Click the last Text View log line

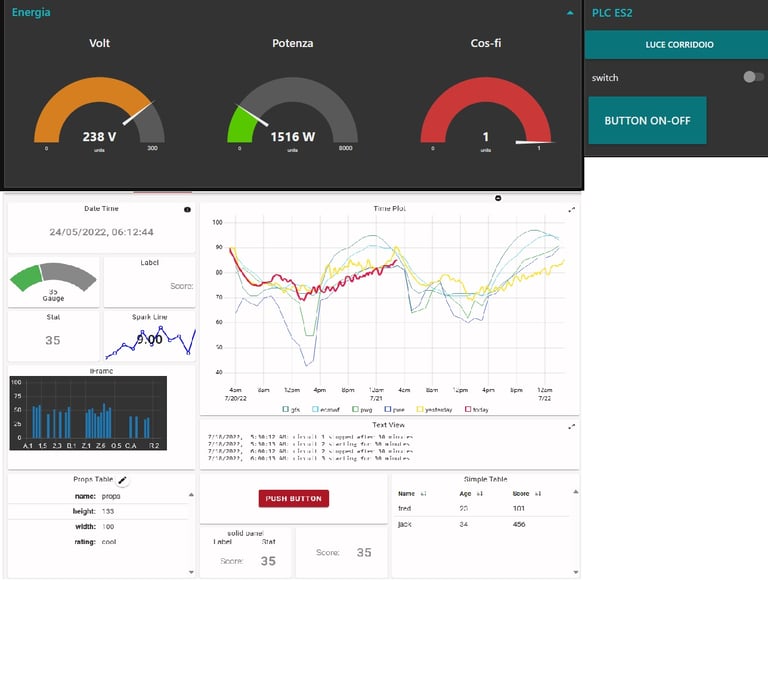tap(309, 458)
